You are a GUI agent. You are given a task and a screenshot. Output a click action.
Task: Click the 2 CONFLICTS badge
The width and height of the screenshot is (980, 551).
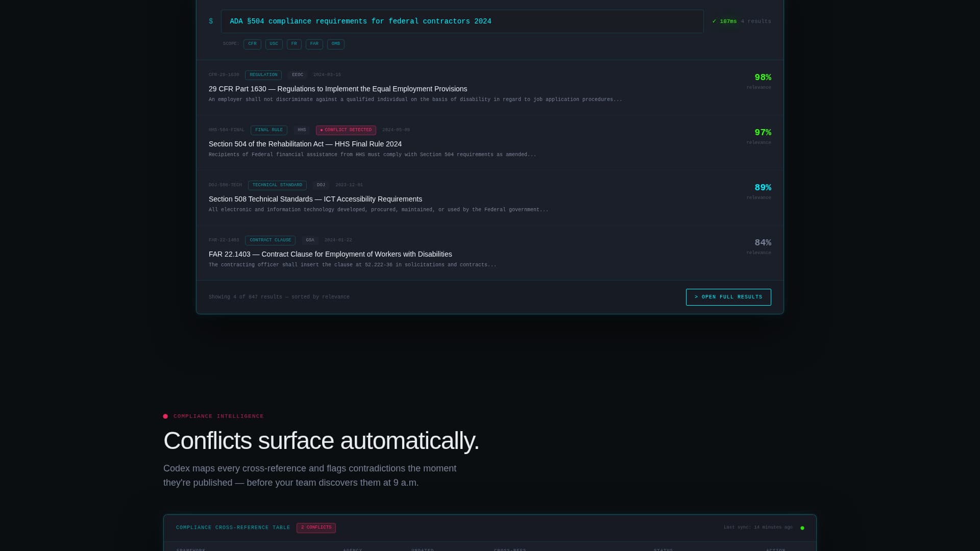pos(316,528)
